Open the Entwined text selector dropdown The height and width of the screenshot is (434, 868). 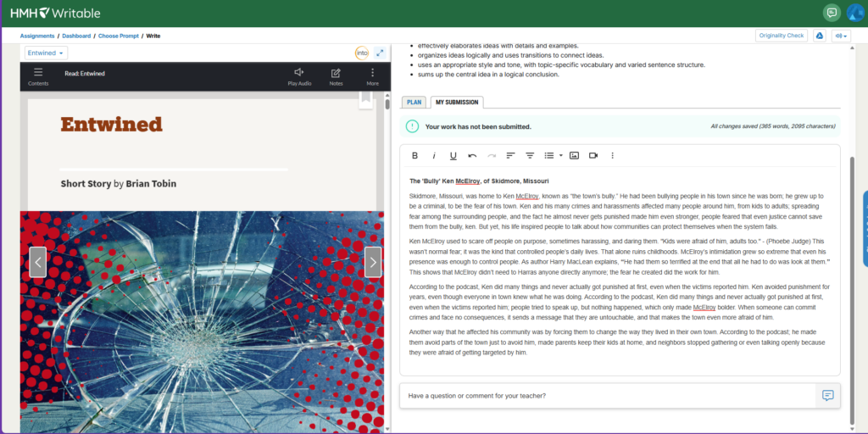click(x=47, y=53)
